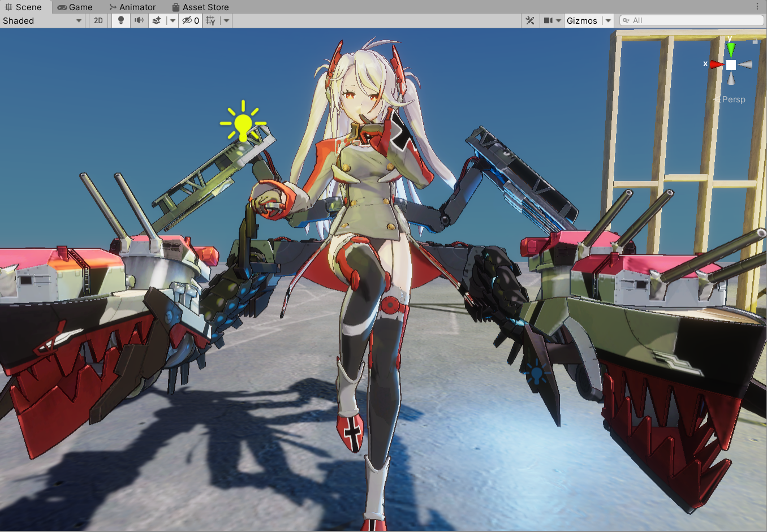Screen dimensions: 767x532
Task: Click the grey right-side cone on the gizmo
Action: click(x=746, y=64)
